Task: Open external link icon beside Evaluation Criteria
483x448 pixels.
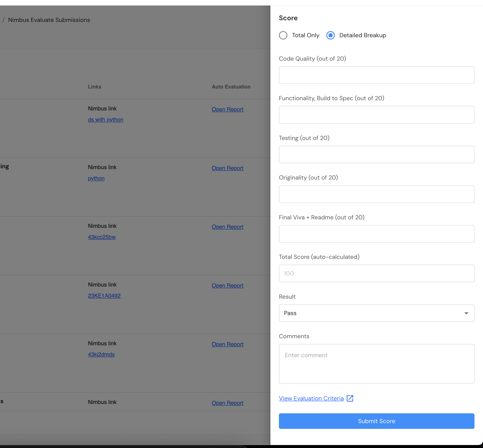Action: click(350, 398)
